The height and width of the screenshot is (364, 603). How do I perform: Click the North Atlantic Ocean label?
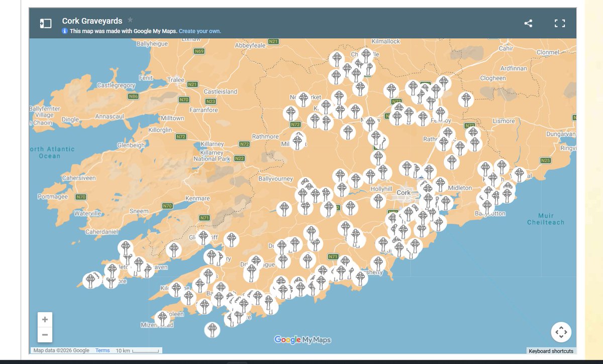(x=52, y=153)
